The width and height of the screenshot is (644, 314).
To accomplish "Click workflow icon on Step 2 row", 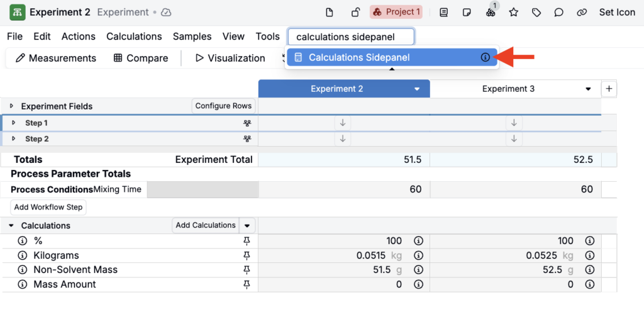I will 247,139.
